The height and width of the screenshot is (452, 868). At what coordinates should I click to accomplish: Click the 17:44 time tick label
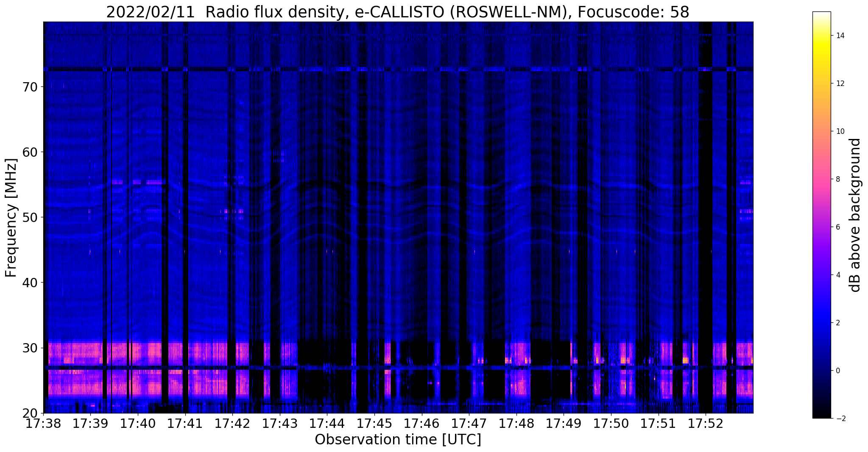coord(327,424)
